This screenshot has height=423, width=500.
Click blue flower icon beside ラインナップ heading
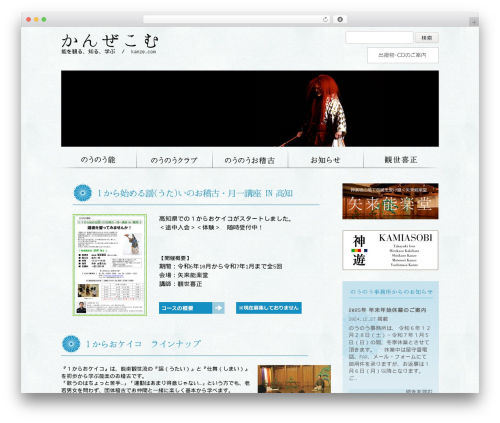71,344
